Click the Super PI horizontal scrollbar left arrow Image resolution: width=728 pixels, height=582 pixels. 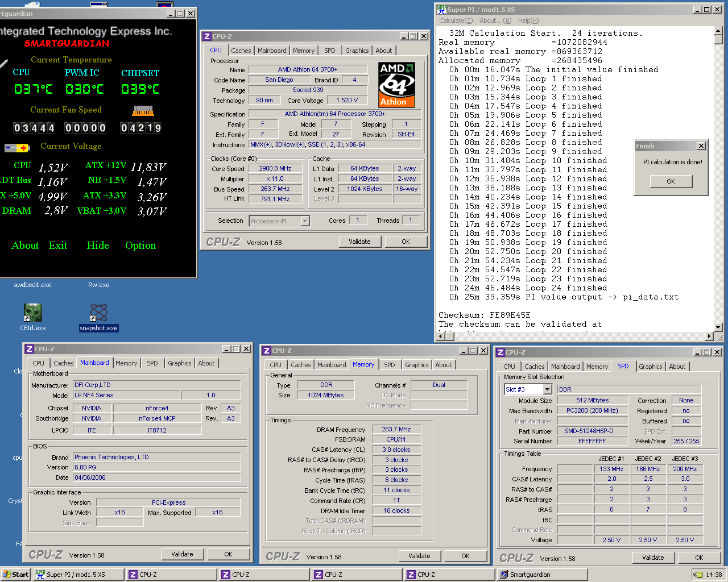click(x=442, y=336)
